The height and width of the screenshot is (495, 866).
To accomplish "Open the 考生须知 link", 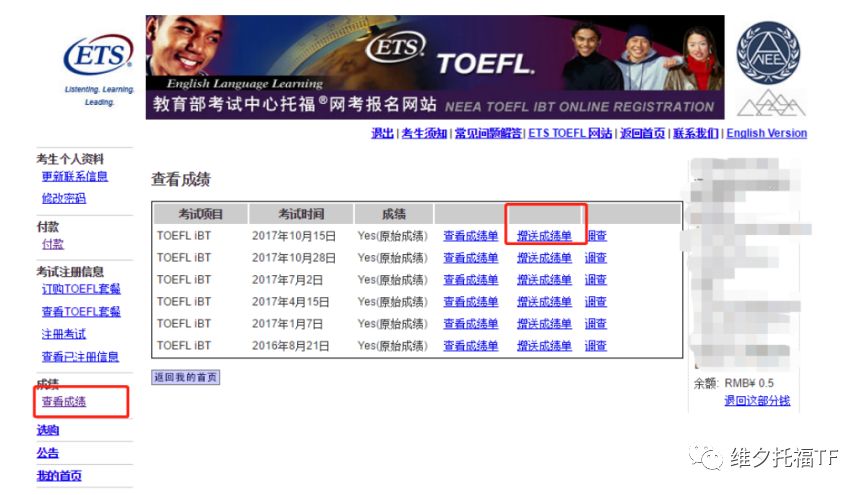I will [424, 133].
